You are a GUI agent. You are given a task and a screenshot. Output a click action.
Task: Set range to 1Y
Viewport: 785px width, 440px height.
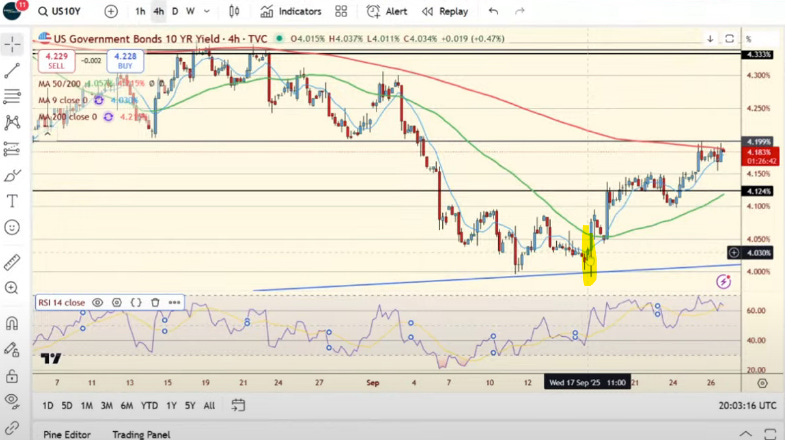171,405
